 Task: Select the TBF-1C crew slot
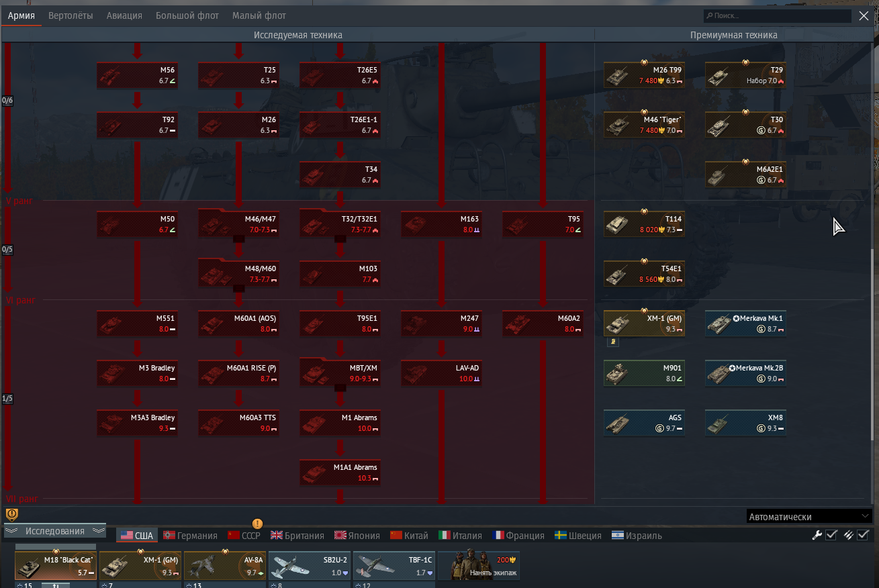pyautogui.click(x=394, y=566)
